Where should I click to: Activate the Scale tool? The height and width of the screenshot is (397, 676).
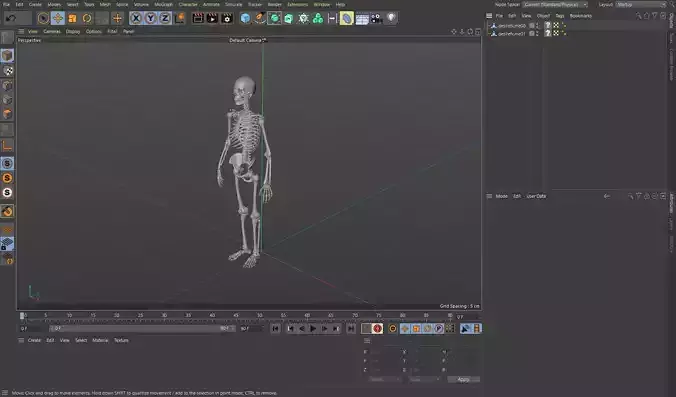pos(72,18)
